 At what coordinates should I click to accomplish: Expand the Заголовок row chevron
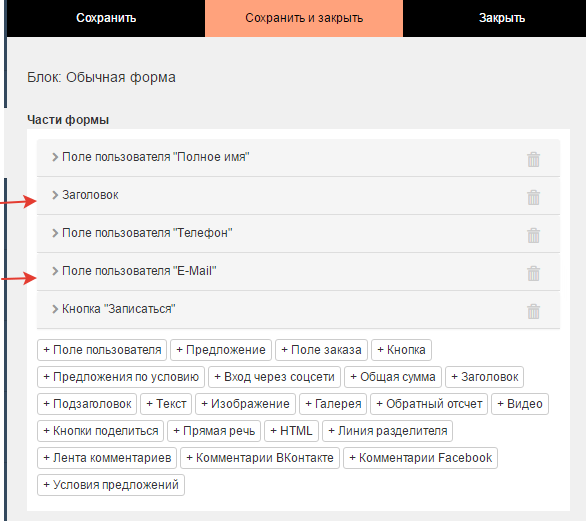55,195
